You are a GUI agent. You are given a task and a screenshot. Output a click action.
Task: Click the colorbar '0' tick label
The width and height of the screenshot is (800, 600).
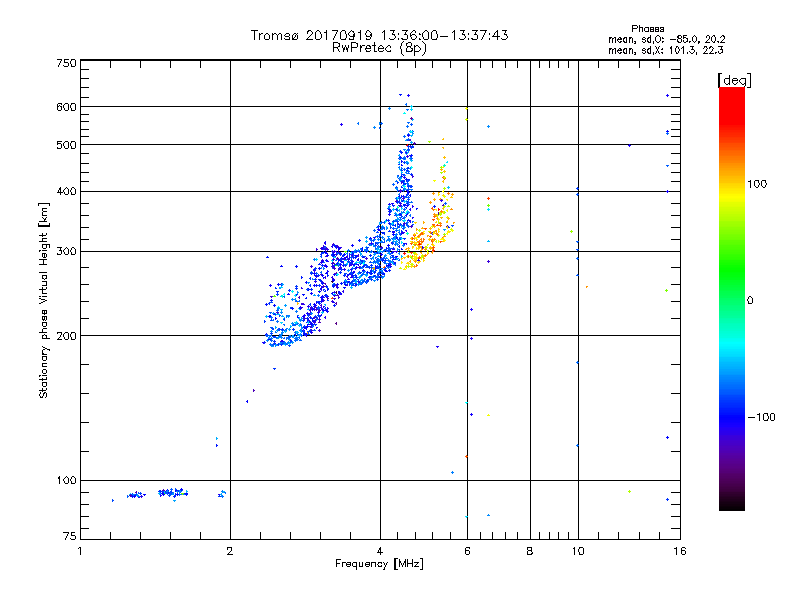pyautogui.click(x=750, y=301)
